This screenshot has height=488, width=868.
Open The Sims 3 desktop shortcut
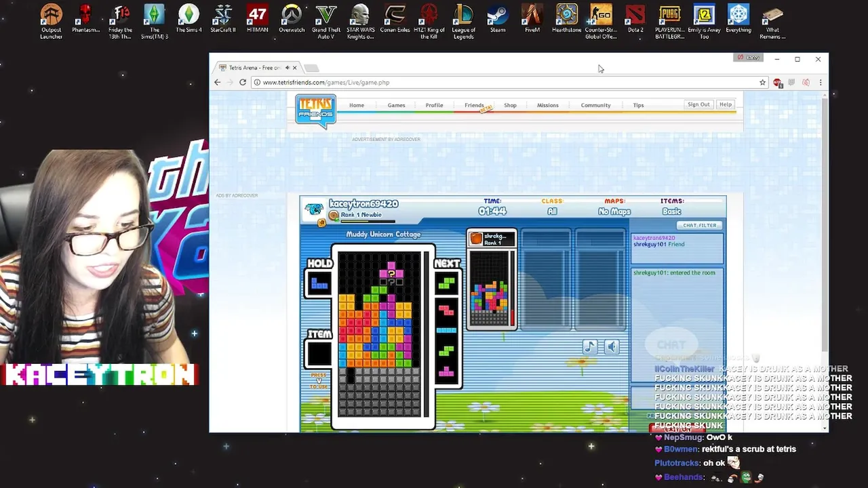(155, 22)
